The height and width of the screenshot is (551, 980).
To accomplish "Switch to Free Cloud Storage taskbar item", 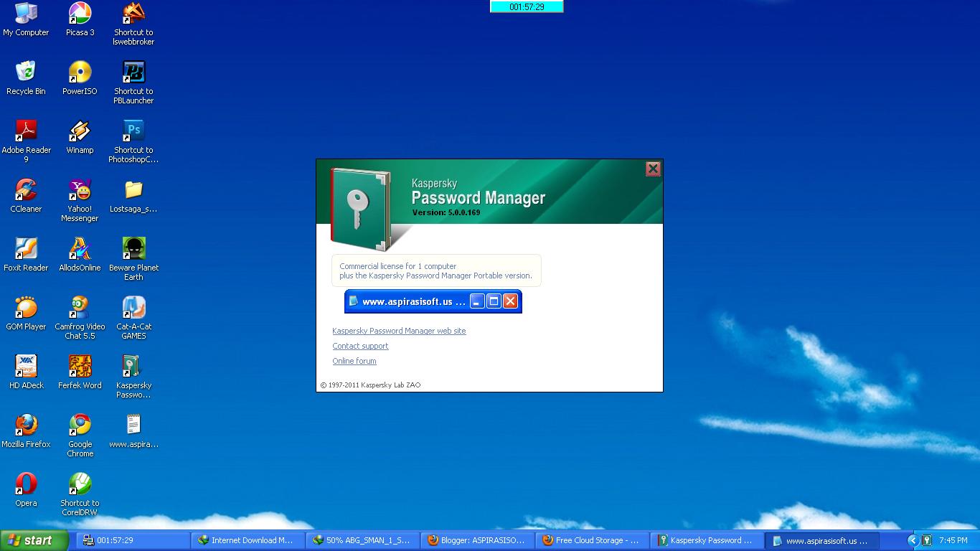I will (x=592, y=540).
